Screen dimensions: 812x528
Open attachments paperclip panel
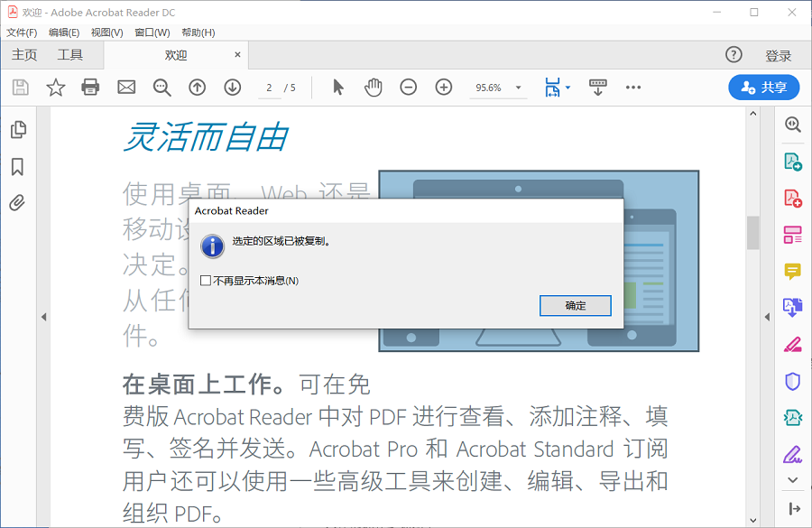pos(17,202)
